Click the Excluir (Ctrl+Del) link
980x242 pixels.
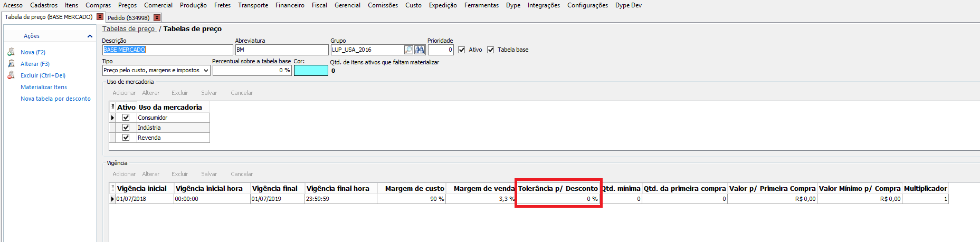coord(43,75)
